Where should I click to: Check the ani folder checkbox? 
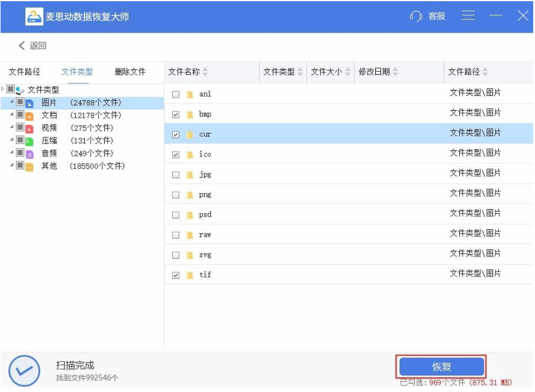(x=176, y=95)
